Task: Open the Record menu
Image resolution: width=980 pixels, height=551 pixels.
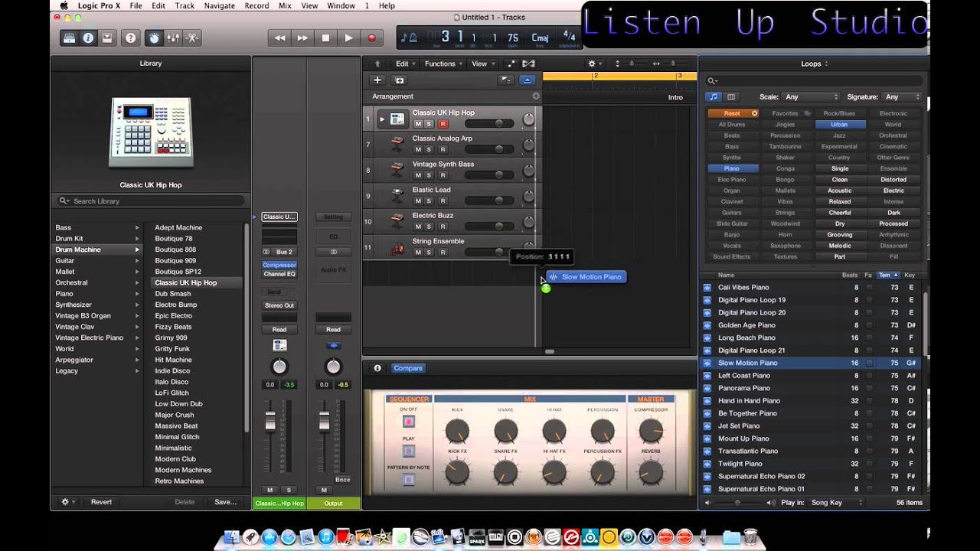Action: (256, 5)
